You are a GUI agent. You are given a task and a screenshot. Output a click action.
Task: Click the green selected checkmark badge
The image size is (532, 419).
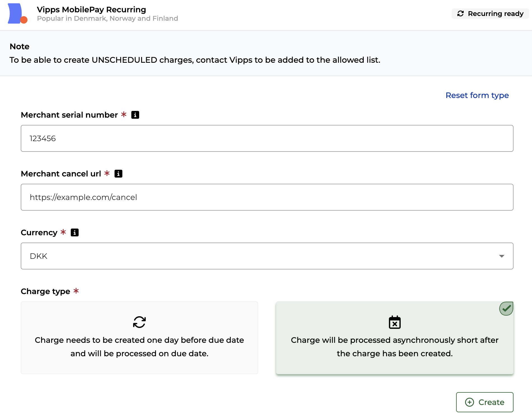(506, 309)
